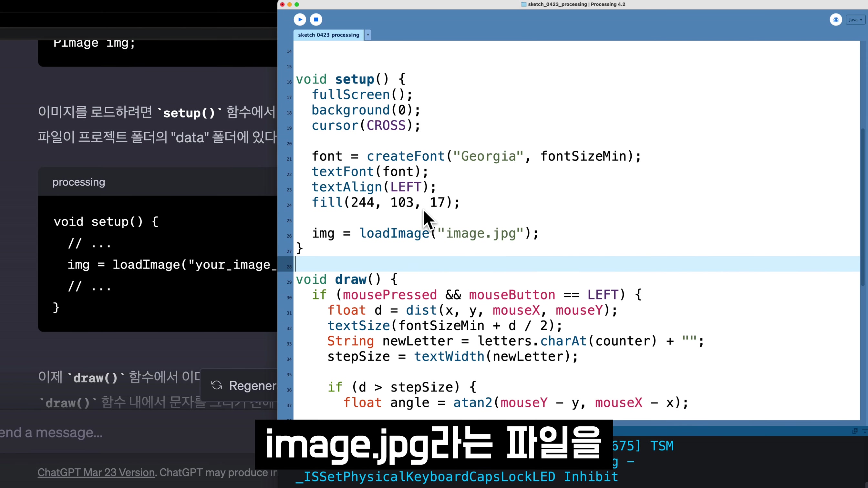Click the textFont(font) statement
This screenshot has width=868, height=488.
point(370,172)
